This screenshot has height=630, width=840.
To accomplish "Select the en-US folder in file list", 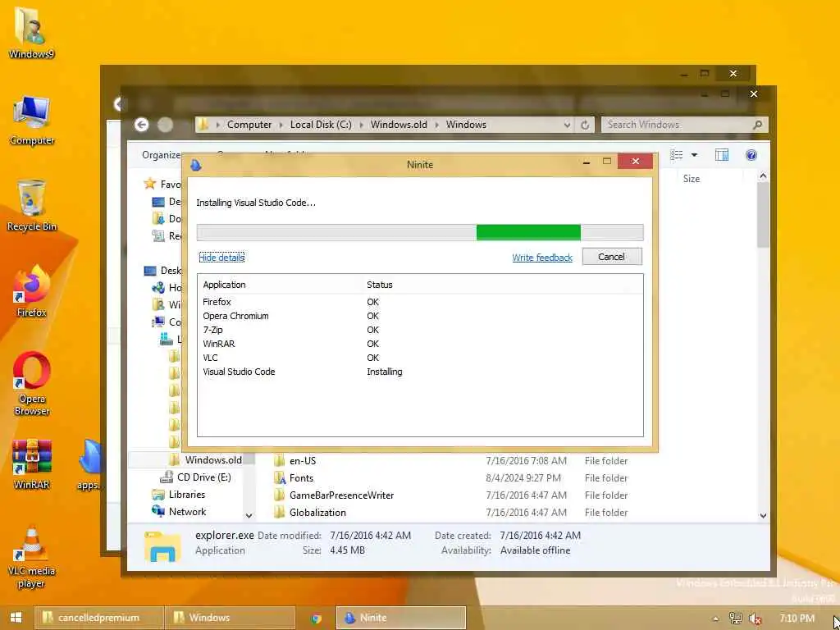I will pyautogui.click(x=302, y=461).
